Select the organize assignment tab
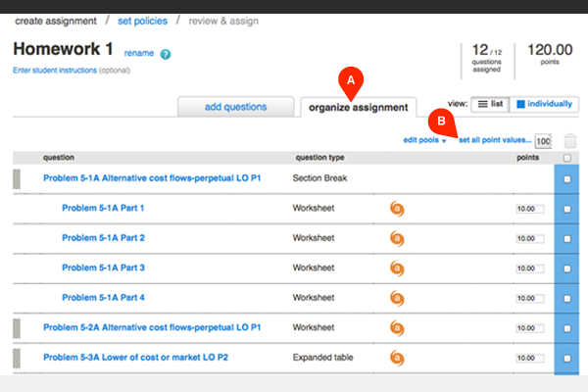The height and width of the screenshot is (392, 588). click(358, 108)
